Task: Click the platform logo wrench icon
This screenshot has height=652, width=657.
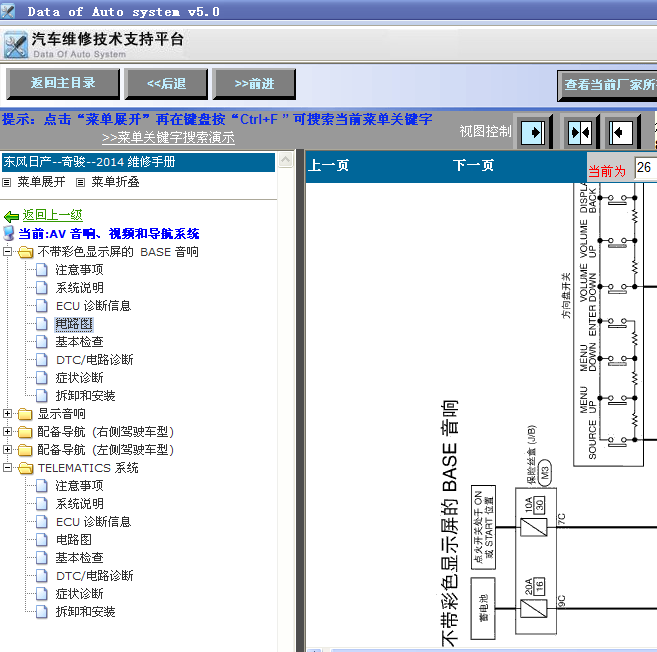Action: tap(16, 45)
